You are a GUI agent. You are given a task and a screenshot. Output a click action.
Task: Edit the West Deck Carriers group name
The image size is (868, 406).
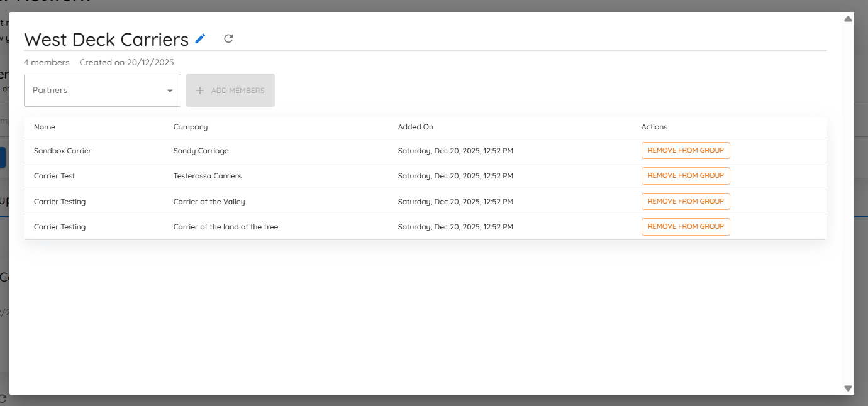pos(200,39)
